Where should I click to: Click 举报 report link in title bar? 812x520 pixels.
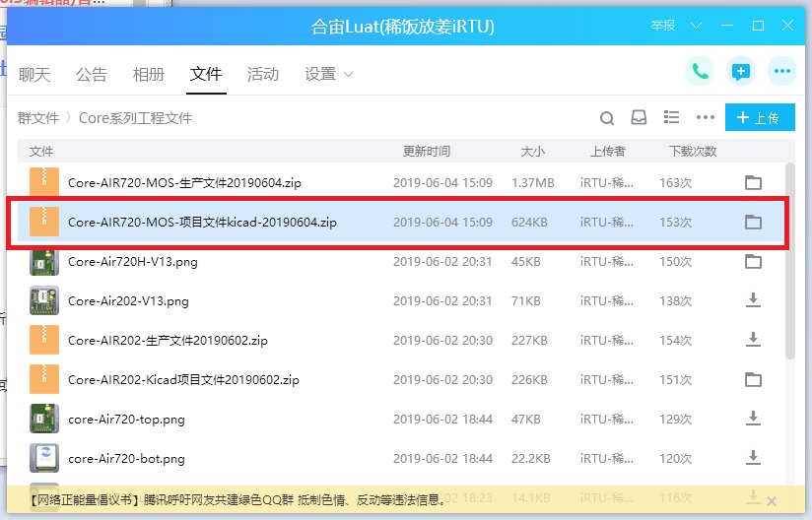click(663, 26)
